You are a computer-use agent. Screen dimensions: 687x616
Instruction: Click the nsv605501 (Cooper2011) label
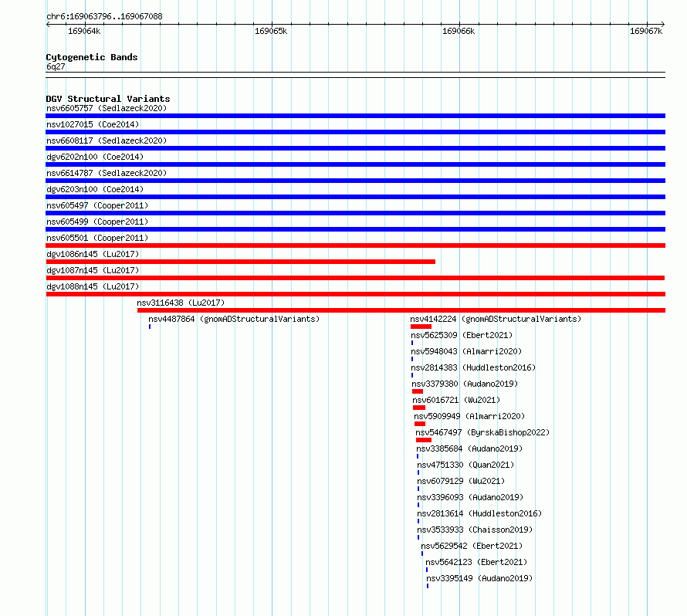[x=97, y=238]
